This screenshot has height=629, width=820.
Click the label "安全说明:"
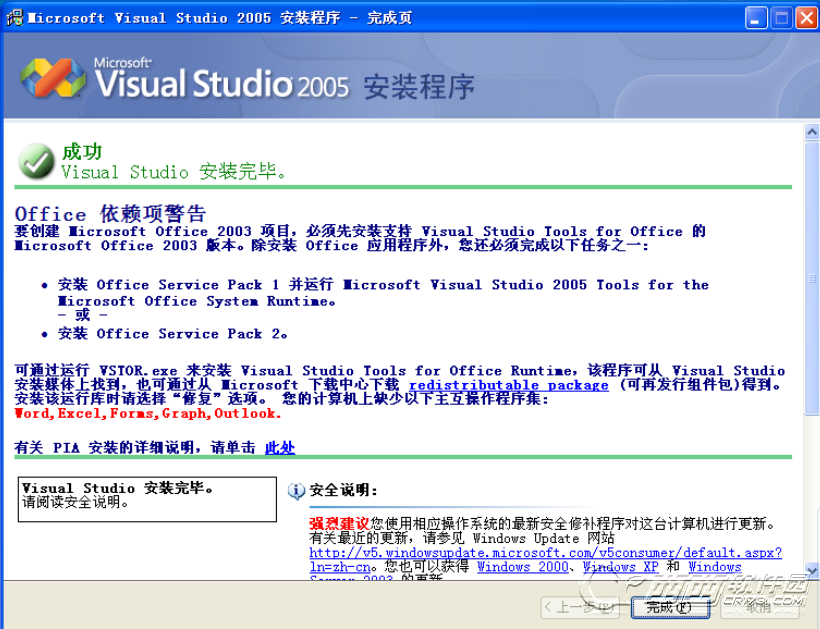(343, 490)
